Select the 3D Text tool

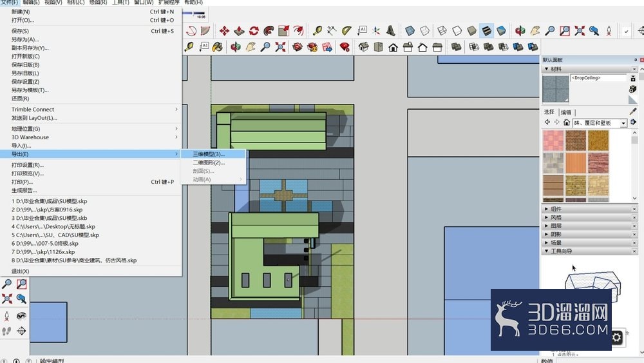(x=391, y=31)
